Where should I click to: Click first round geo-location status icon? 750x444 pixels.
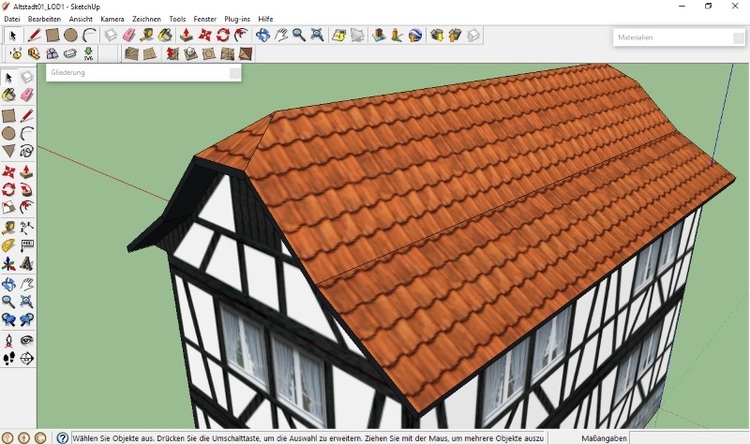pos(8,438)
